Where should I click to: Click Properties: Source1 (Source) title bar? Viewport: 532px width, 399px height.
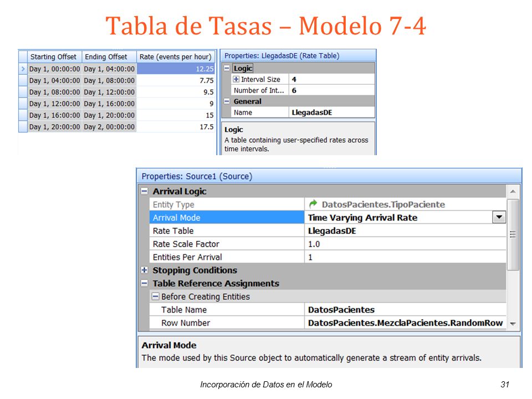click(329, 176)
